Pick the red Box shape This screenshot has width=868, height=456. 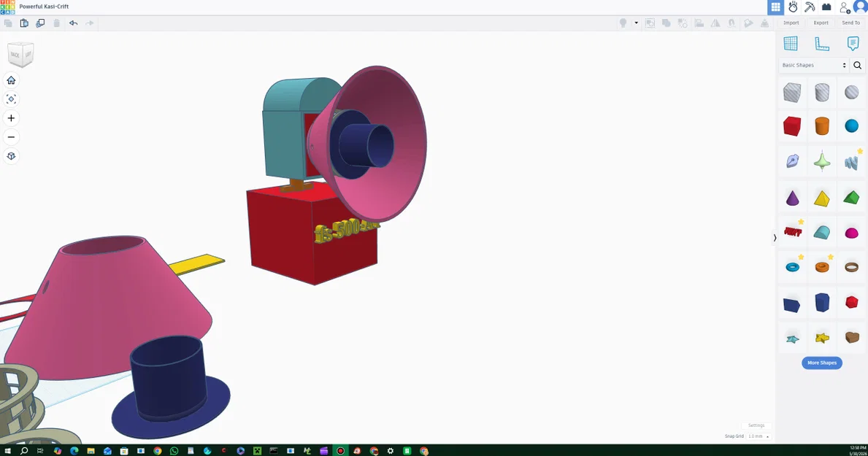point(792,126)
